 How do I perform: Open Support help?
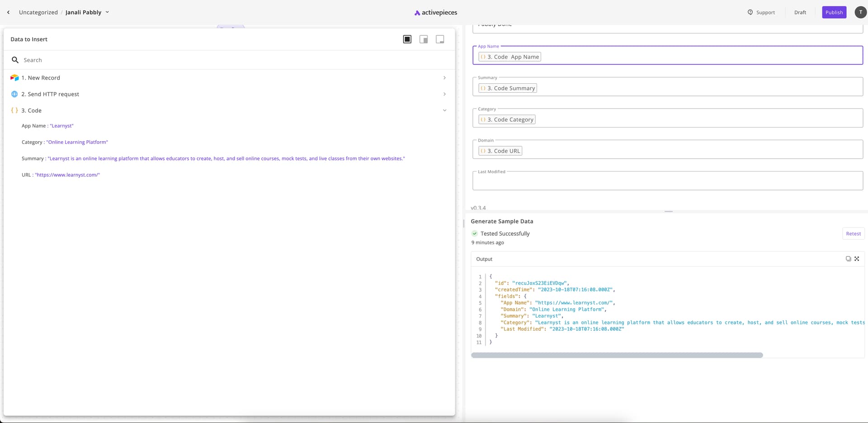761,12
